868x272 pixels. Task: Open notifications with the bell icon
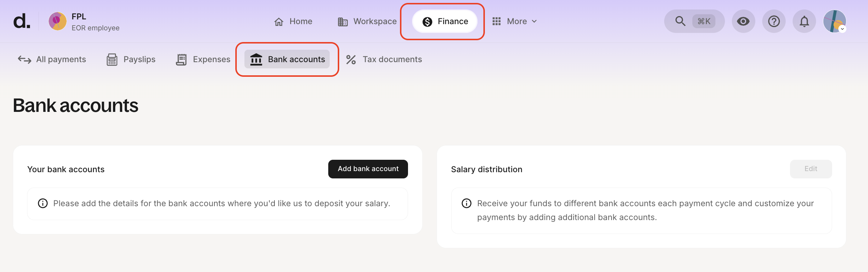click(x=804, y=21)
